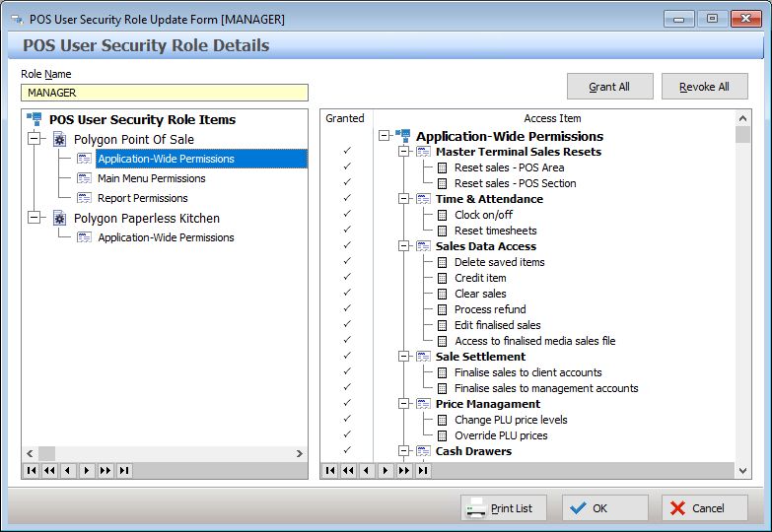Select the Access to finalised media sales file item
The height and width of the screenshot is (532, 772).
click(x=535, y=341)
